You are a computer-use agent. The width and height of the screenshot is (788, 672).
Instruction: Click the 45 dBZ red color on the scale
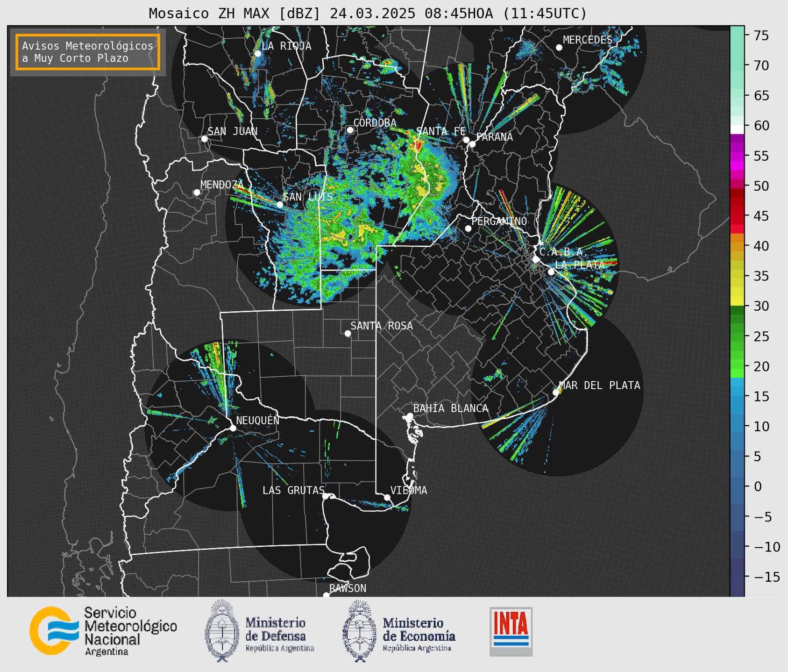[737, 216]
